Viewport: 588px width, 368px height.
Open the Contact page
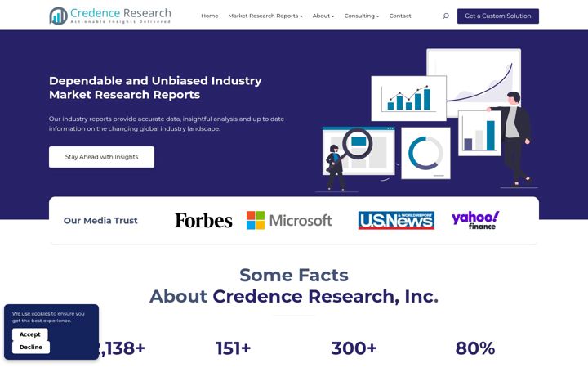[x=400, y=16]
